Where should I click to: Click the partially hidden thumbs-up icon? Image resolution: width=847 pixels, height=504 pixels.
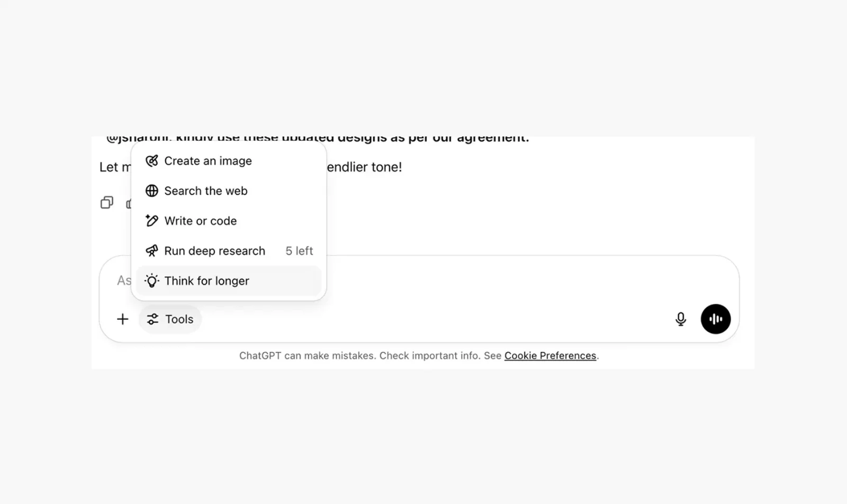(x=128, y=204)
